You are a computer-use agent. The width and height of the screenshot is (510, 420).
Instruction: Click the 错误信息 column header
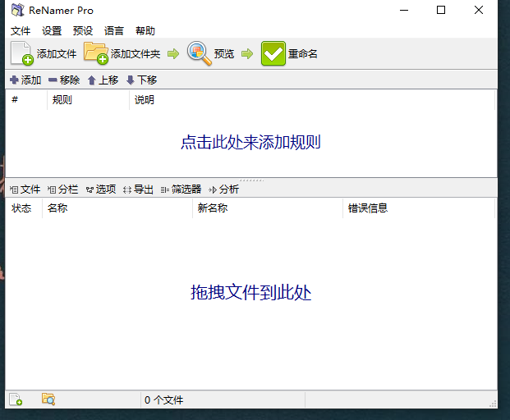[x=419, y=208]
